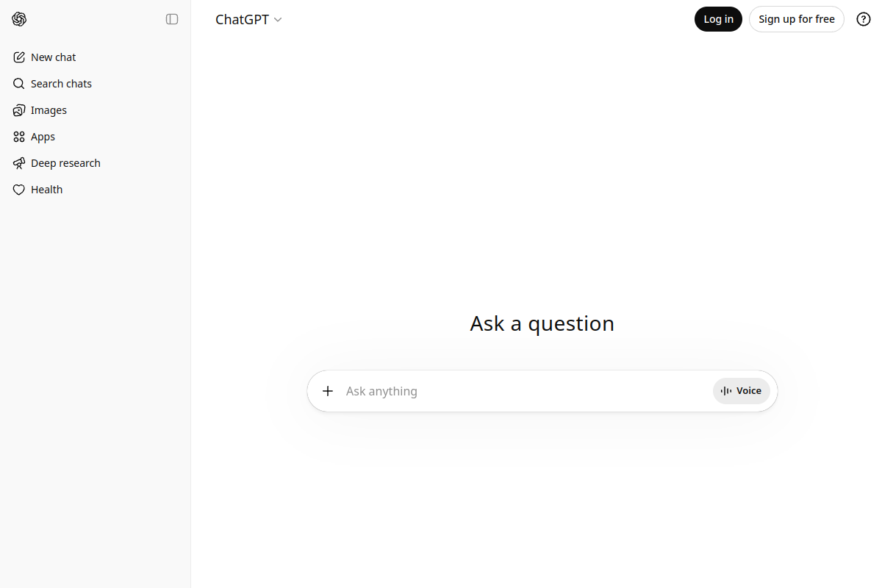882x588 pixels.
Task: Click the Ask a question heading area
Action: (542, 323)
